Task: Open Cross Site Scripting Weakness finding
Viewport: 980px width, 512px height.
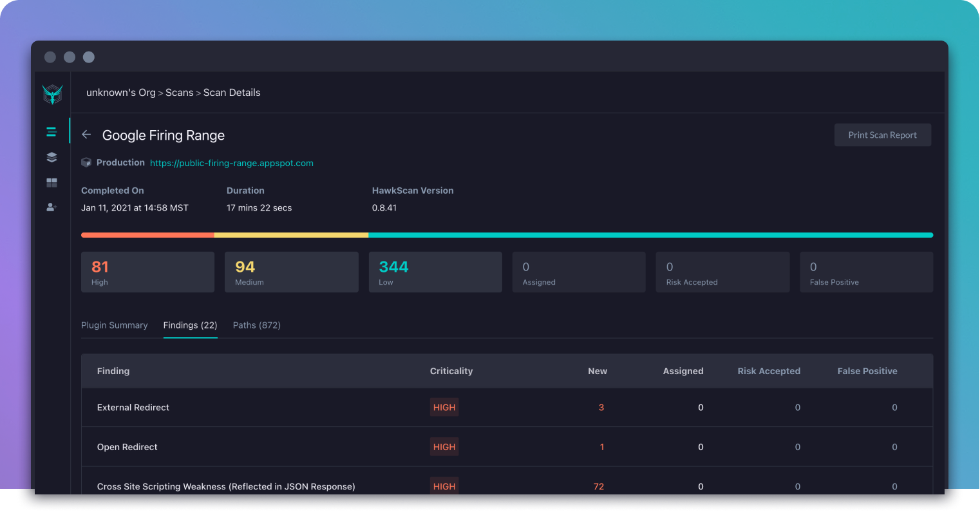Action: (x=226, y=486)
